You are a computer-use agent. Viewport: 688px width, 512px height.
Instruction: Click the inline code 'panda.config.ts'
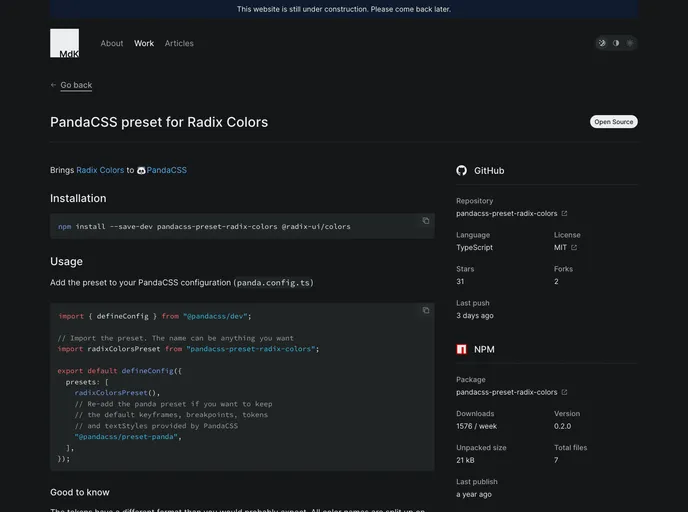[x=273, y=283]
